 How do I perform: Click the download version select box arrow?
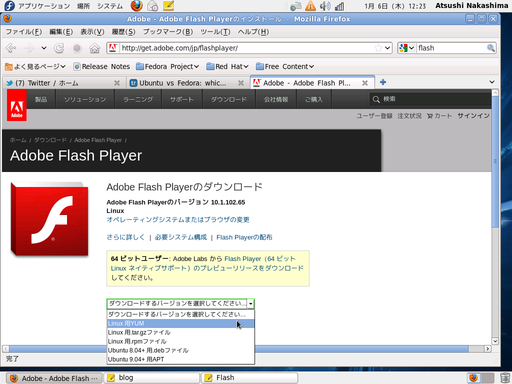pyautogui.click(x=250, y=304)
